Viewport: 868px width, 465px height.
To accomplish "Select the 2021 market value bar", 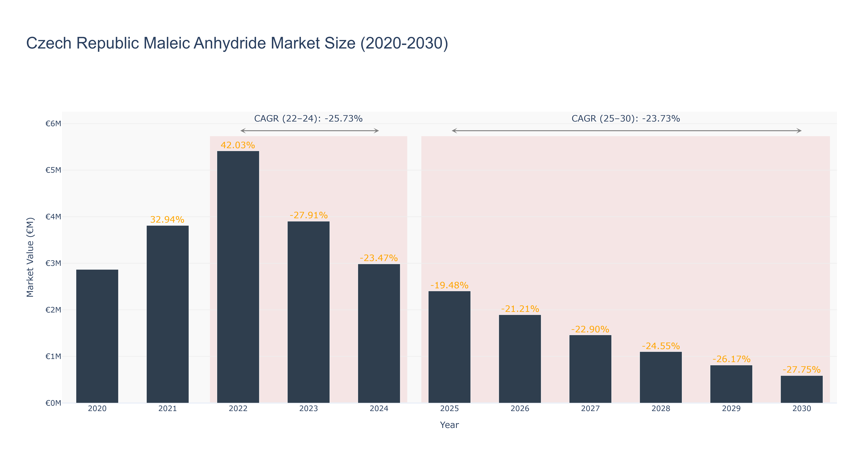I will click(167, 314).
